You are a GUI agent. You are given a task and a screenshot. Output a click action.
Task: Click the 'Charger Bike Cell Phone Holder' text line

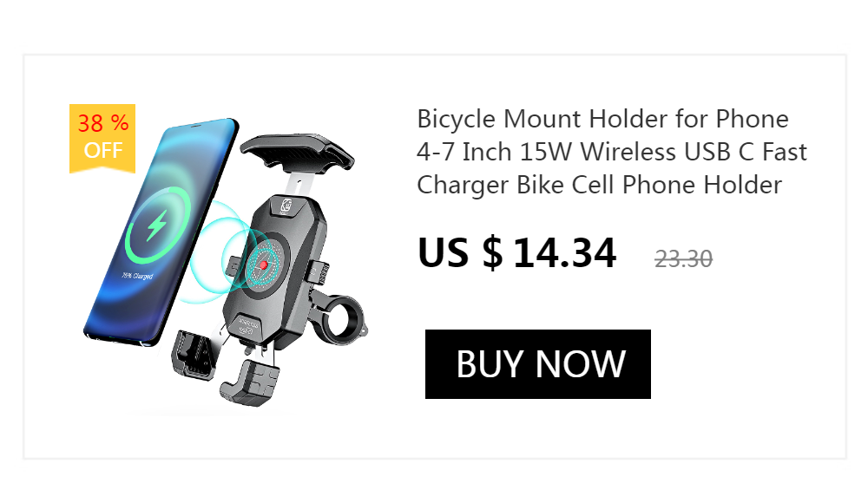point(600,186)
